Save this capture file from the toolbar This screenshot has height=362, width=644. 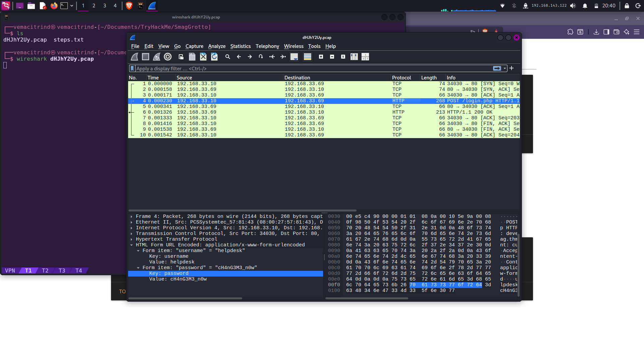(x=192, y=57)
